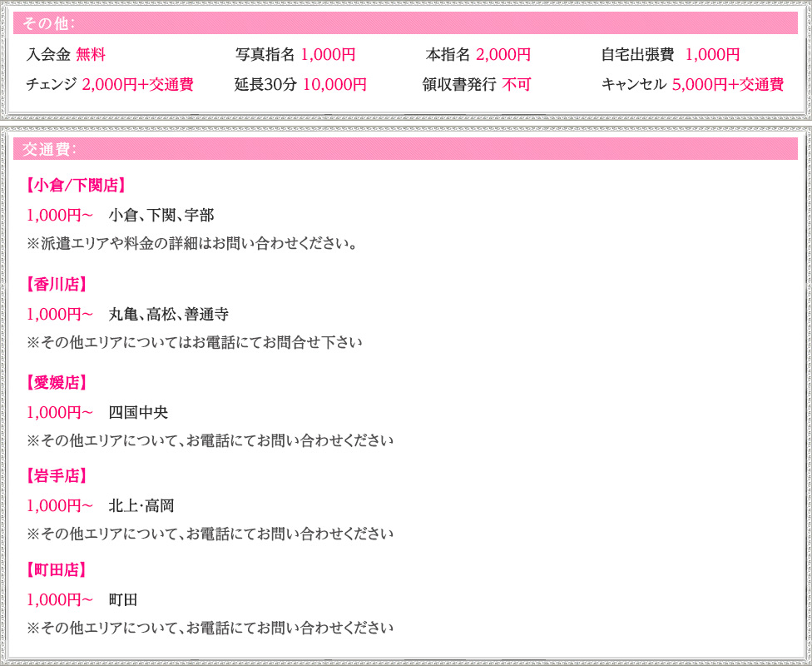Click the 北上・高岡 area text
This screenshot has height=666, width=812.
(x=141, y=506)
